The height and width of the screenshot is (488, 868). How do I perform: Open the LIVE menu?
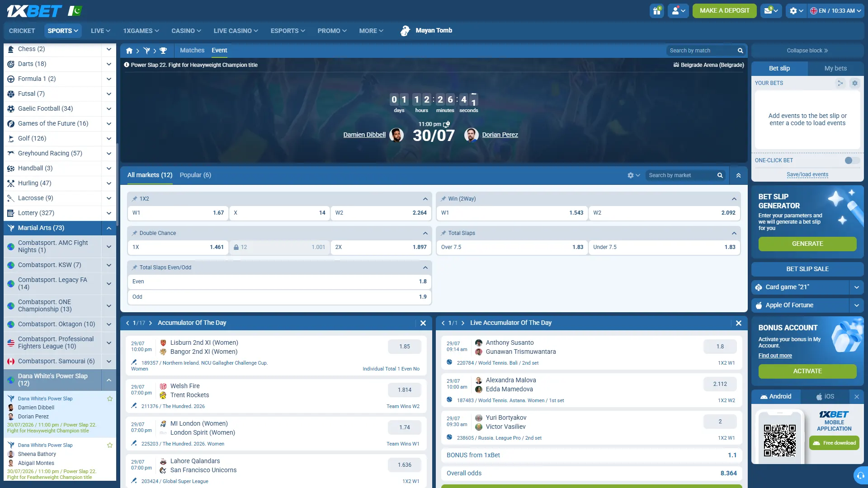point(100,31)
